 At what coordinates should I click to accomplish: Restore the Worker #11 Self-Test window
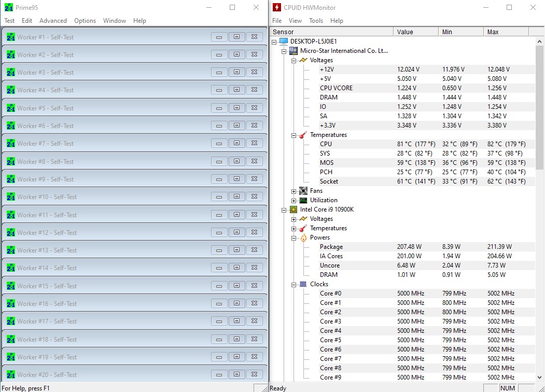click(236, 215)
